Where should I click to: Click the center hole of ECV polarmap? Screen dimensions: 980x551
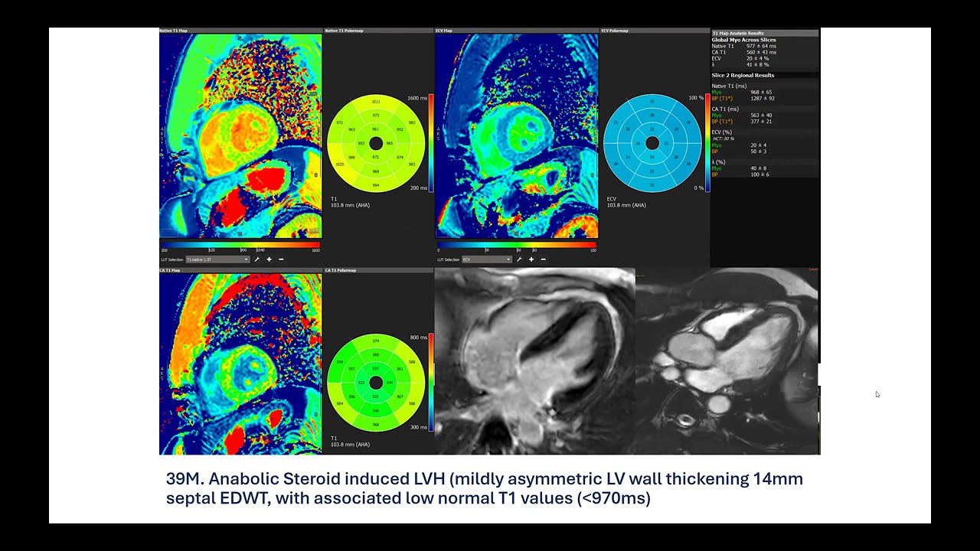coord(652,143)
